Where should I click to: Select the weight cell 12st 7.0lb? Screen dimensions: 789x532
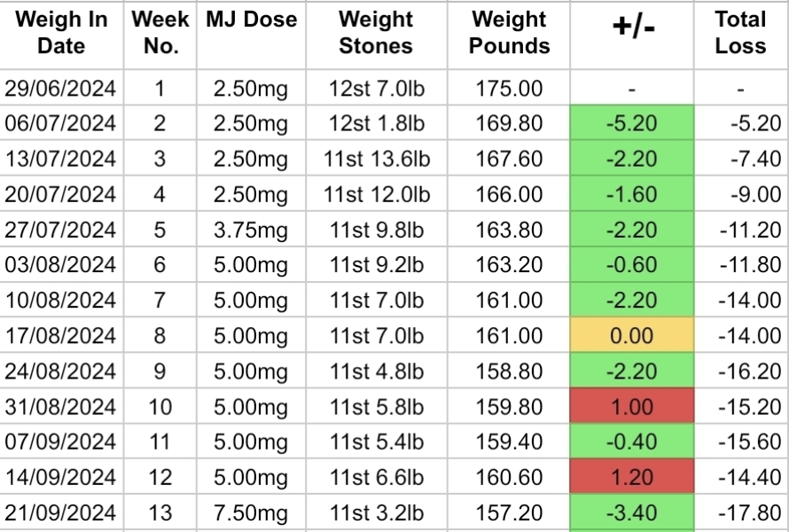pyautogui.click(x=376, y=88)
